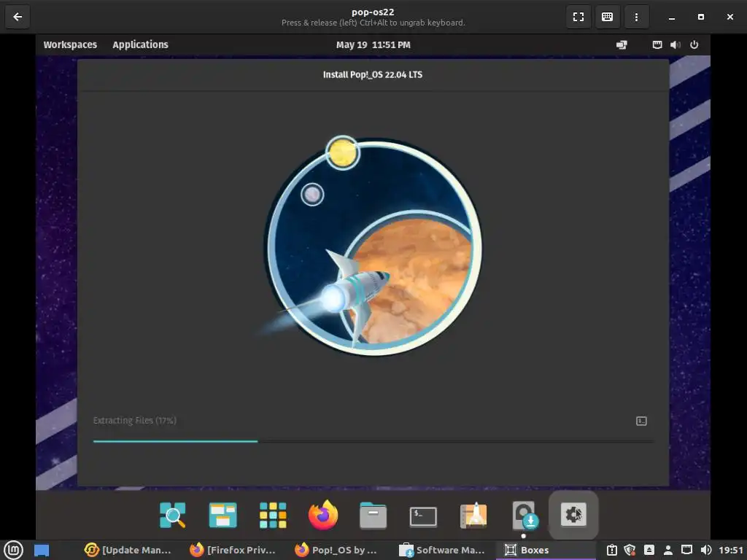Screen dimensions: 747x560
Task: Open workspaces overview dock icon
Action: (x=222, y=516)
